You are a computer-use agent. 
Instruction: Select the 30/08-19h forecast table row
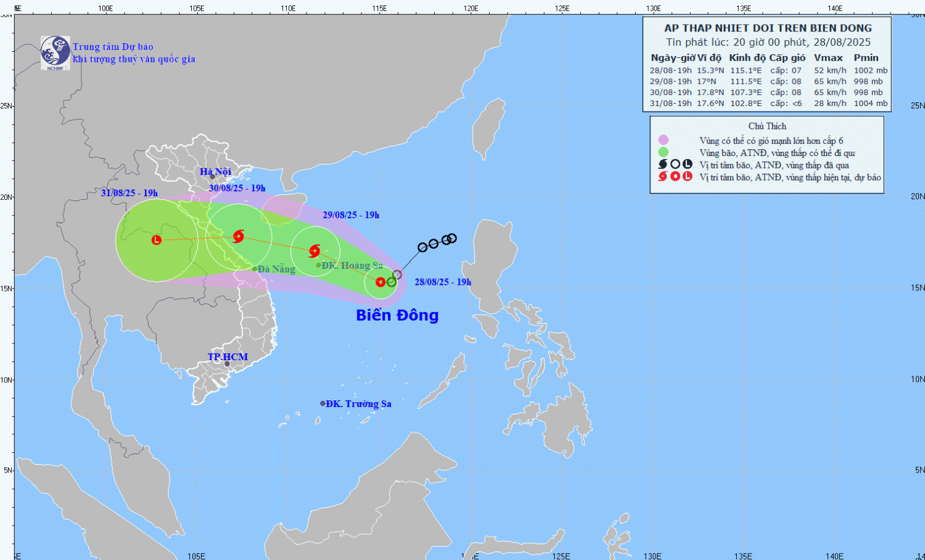click(x=768, y=93)
